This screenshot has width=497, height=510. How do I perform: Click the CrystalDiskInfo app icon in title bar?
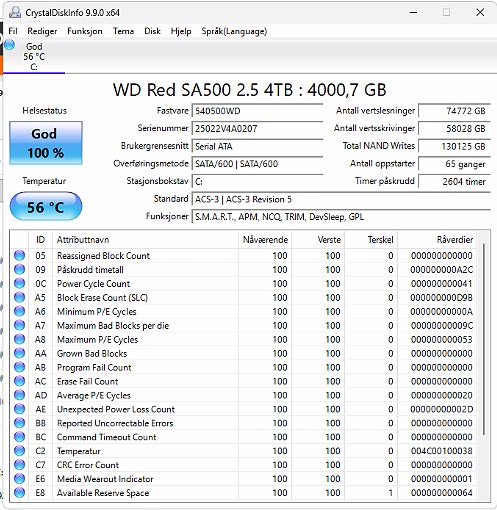(14, 13)
